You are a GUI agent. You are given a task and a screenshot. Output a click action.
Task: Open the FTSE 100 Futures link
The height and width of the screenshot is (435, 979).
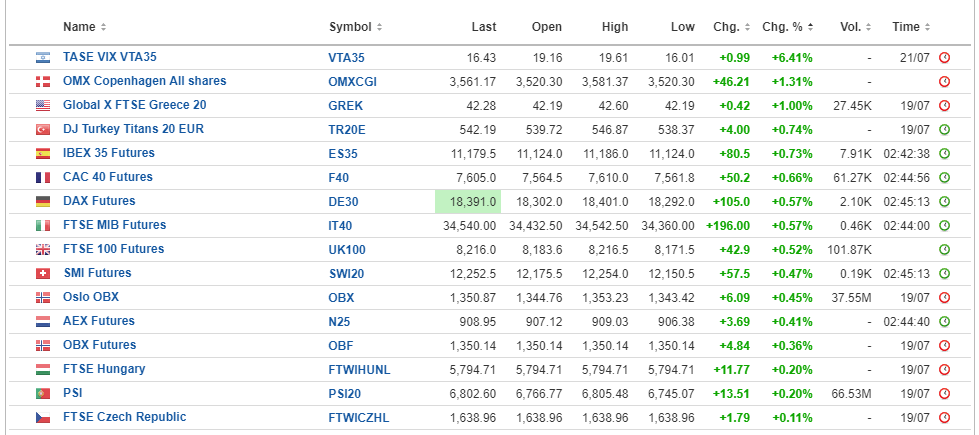pos(114,249)
